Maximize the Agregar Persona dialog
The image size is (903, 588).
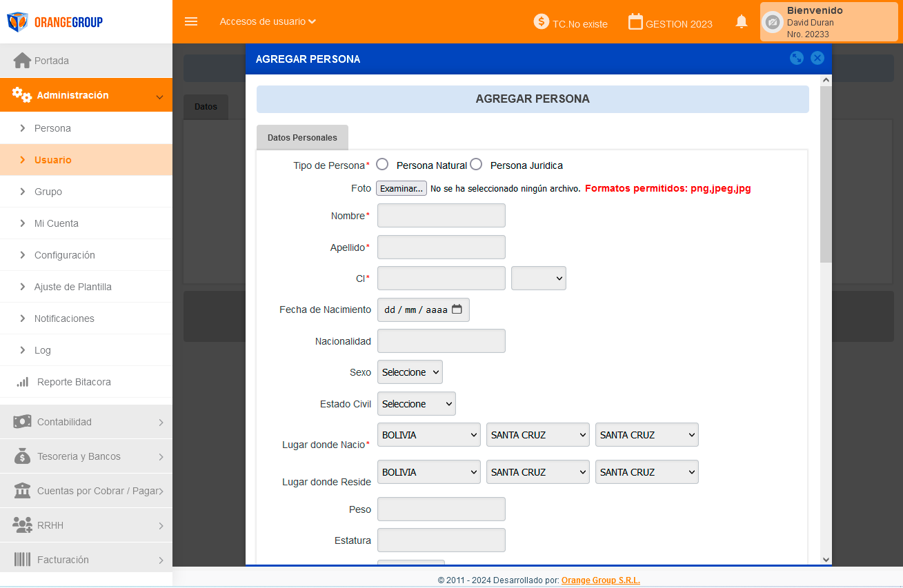pos(797,59)
